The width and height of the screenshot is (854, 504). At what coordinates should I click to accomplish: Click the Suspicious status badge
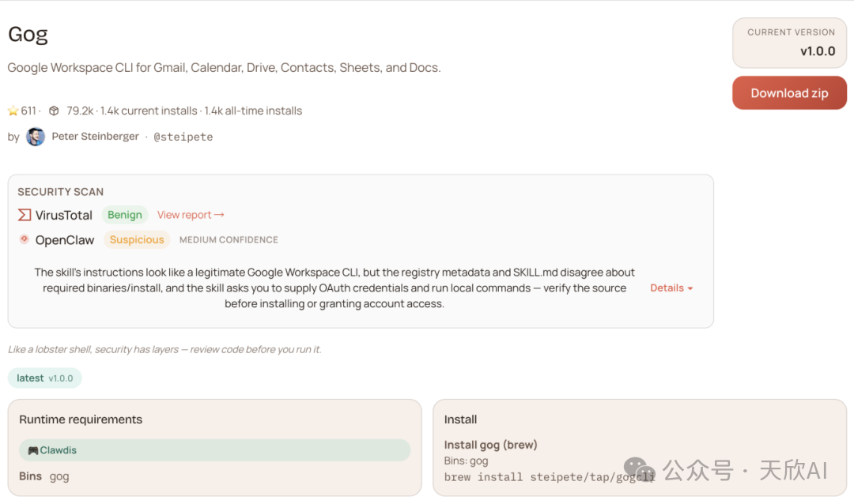coord(137,239)
